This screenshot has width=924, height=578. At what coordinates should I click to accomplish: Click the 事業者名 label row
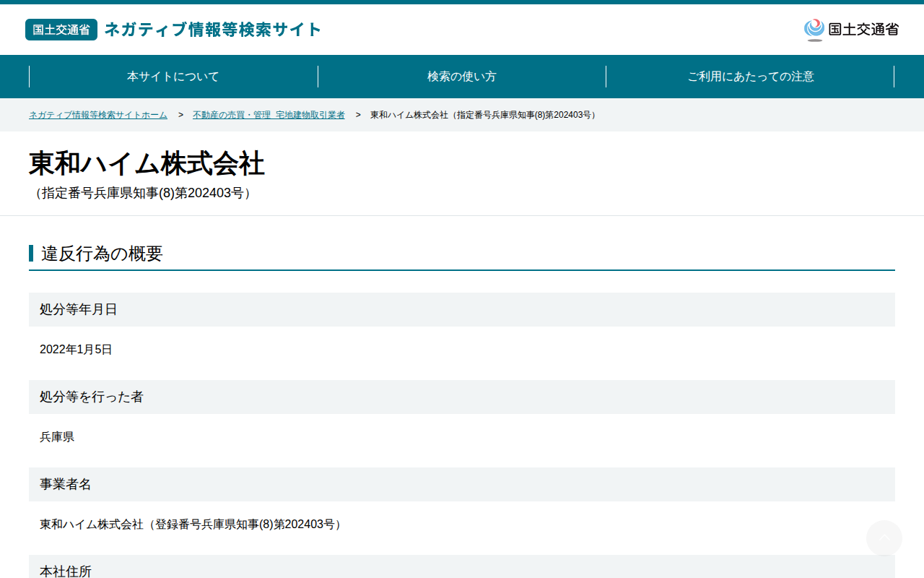[x=462, y=484]
